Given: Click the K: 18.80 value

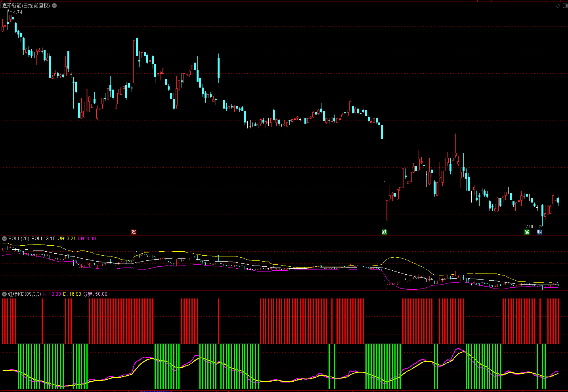Looking at the screenshot, I should (x=52, y=294).
